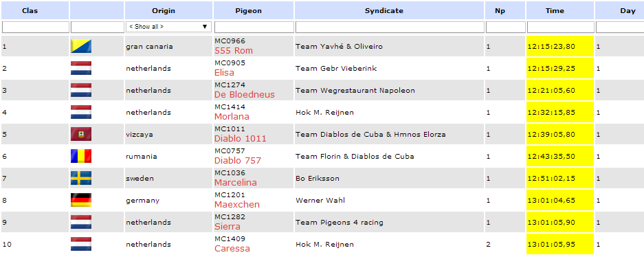Screen dimensions: 644x268
Task: Click Netherlands flag in Morlana row
Action: pos(81,112)
